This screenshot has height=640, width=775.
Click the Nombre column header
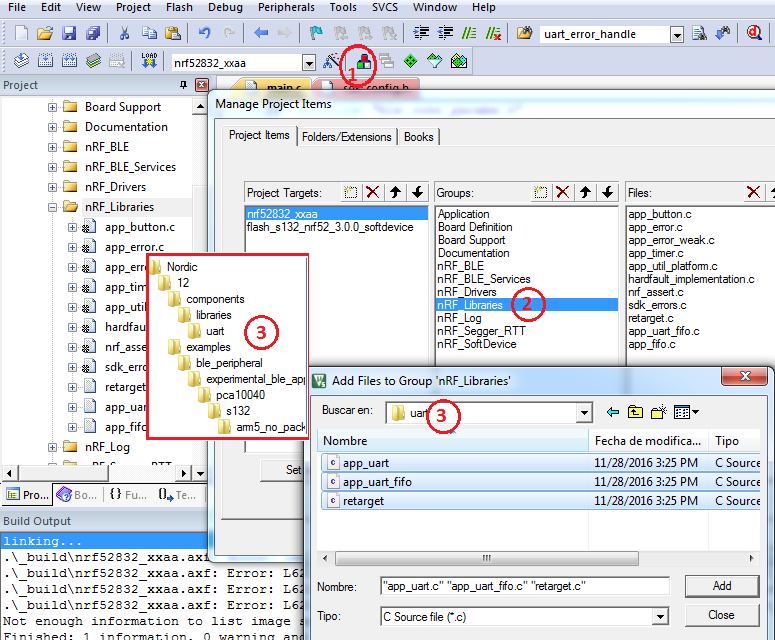click(x=453, y=441)
